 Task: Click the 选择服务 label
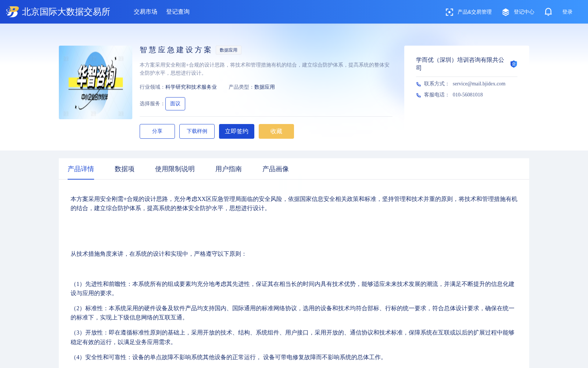153,104
